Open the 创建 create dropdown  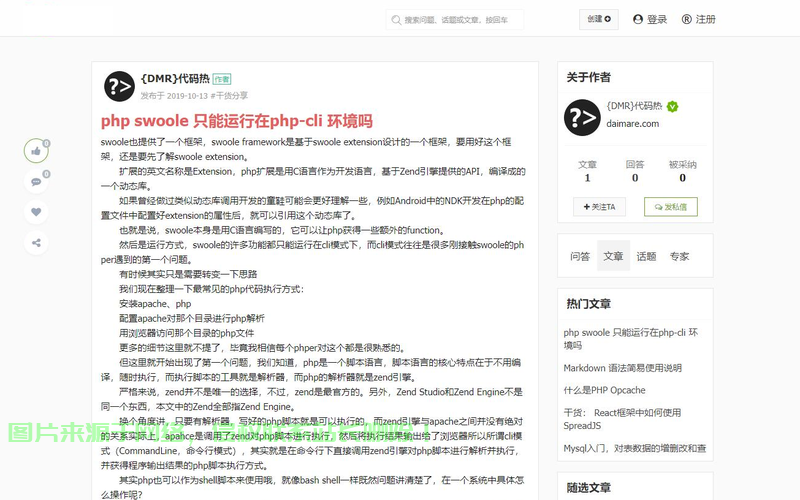pyautogui.click(x=599, y=19)
